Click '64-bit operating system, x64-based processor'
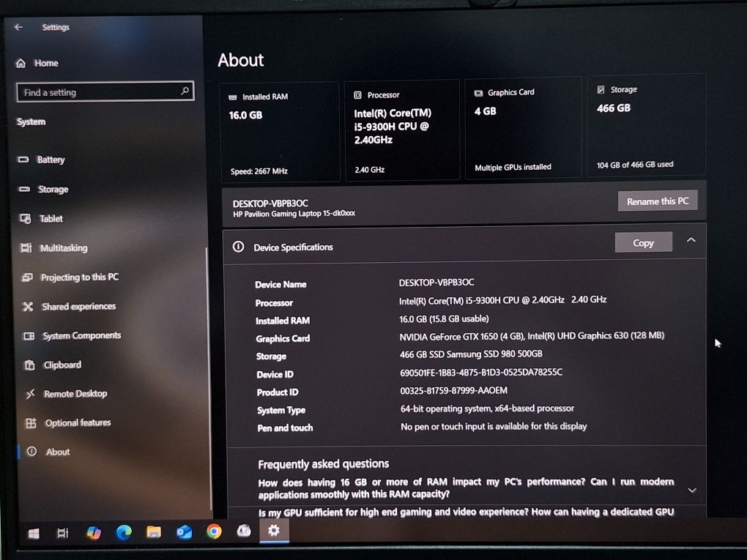Image resolution: width=747 pixels, height=560 pixels. point(487,408)
